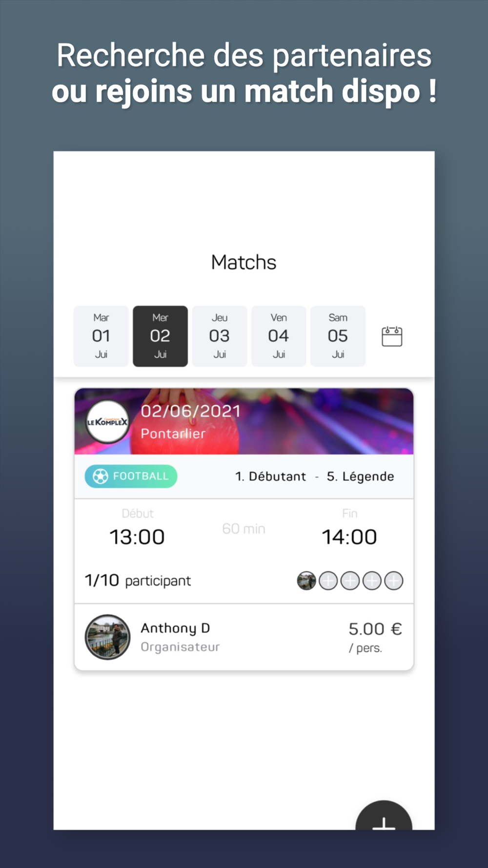Screen dimensions: 488x868
Task: Tap the joined participant's small avatar
Action: pos(306,581)
